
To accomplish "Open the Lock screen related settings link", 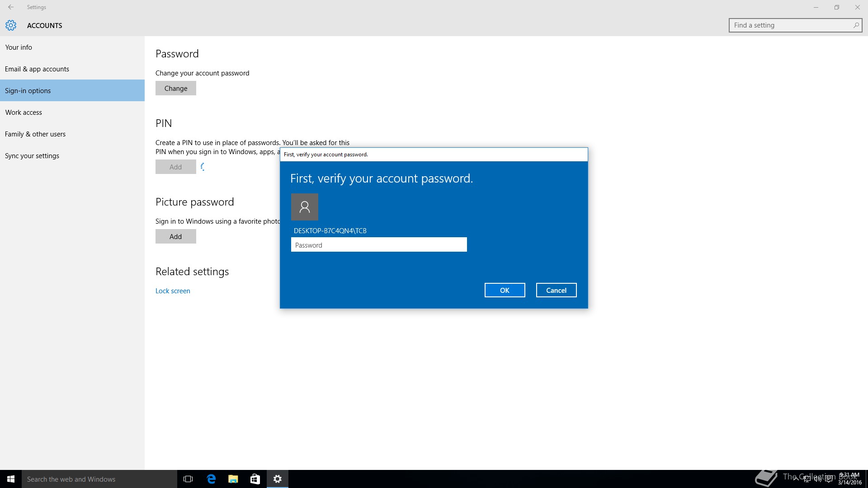I will tap(173, 291).
